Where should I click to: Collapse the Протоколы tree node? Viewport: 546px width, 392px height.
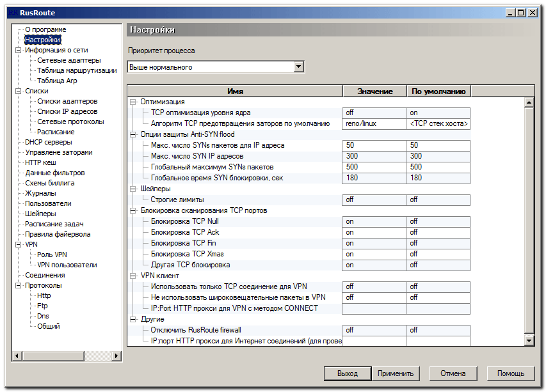click(x=18, y=286)
